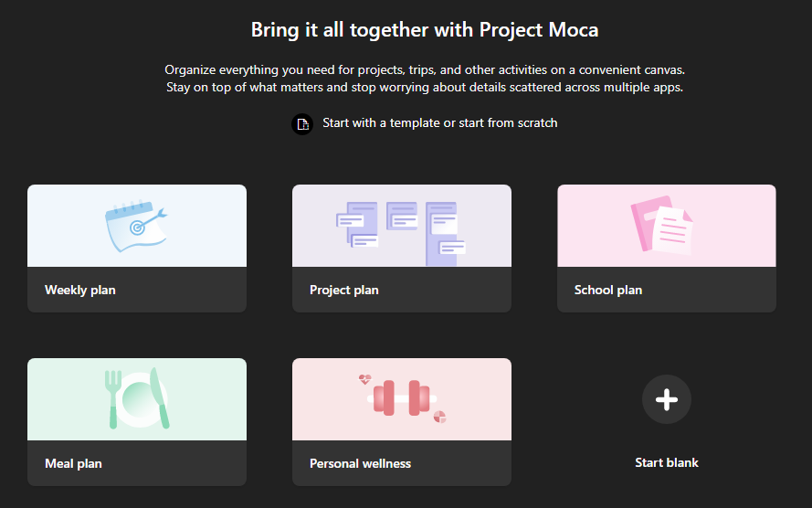Click the "Bring it all together" heading
The width and height of the screenshot is (812, 508).
[425, 30]
